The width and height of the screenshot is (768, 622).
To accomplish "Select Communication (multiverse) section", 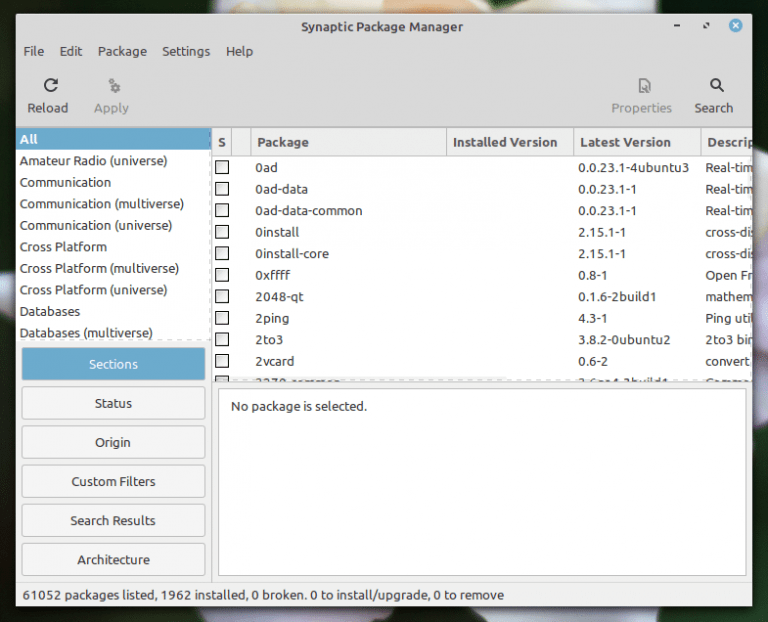I will coord(114,204).
